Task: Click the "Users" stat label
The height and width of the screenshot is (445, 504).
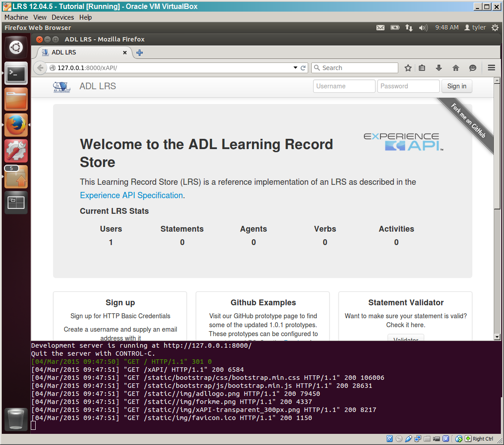Action: click(111, 229)
